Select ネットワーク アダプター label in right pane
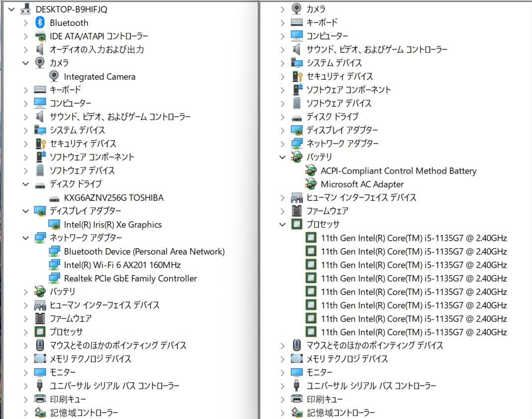 point(342,143)
